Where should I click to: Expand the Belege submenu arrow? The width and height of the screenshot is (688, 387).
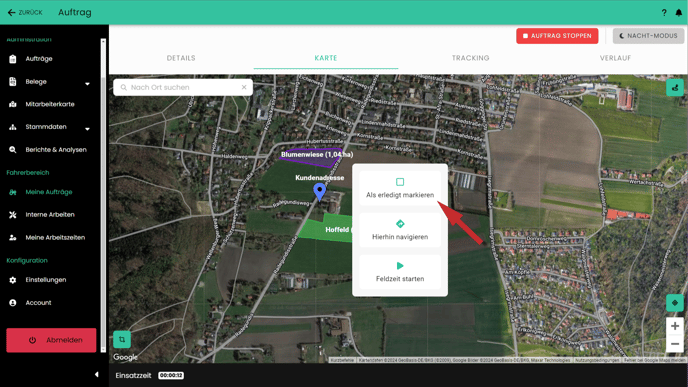pyautogui.click(x=87, y=83)
